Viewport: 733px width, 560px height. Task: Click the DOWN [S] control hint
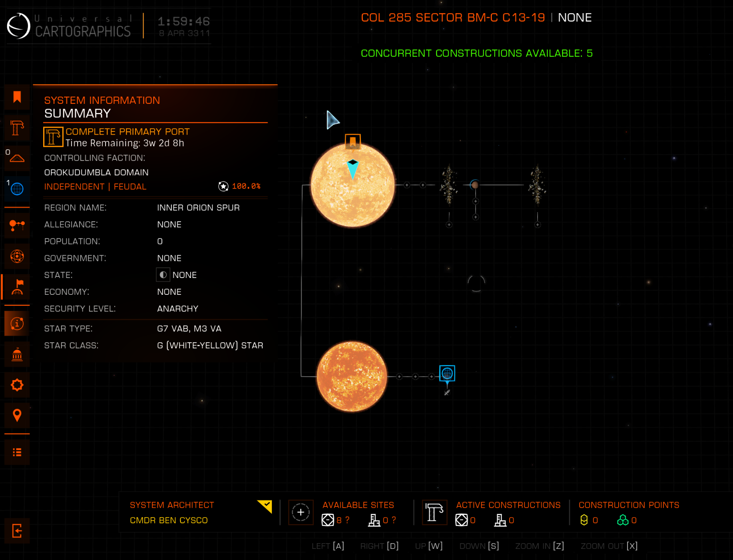coord(479,546)
